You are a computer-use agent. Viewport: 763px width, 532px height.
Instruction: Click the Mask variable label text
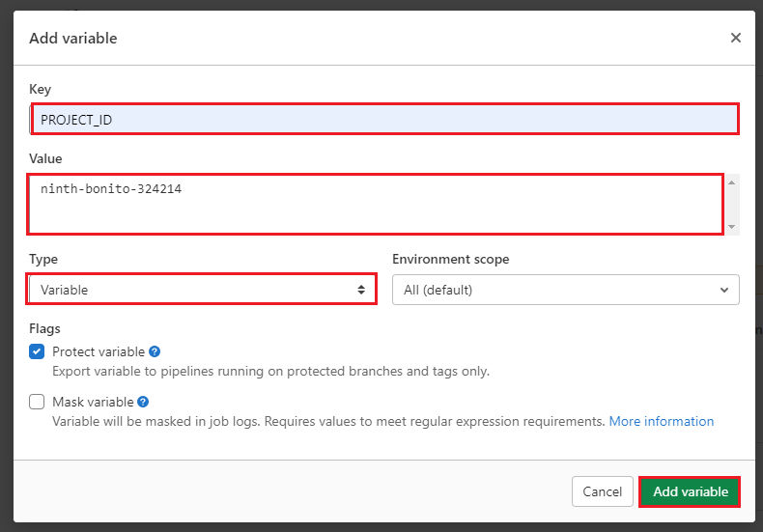[92, 402]
